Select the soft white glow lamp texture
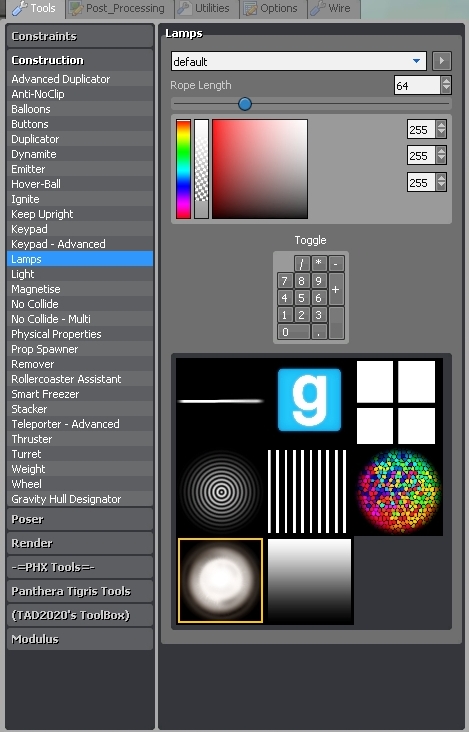The height and width of the screenshot is (732, 469). (220, 581)
